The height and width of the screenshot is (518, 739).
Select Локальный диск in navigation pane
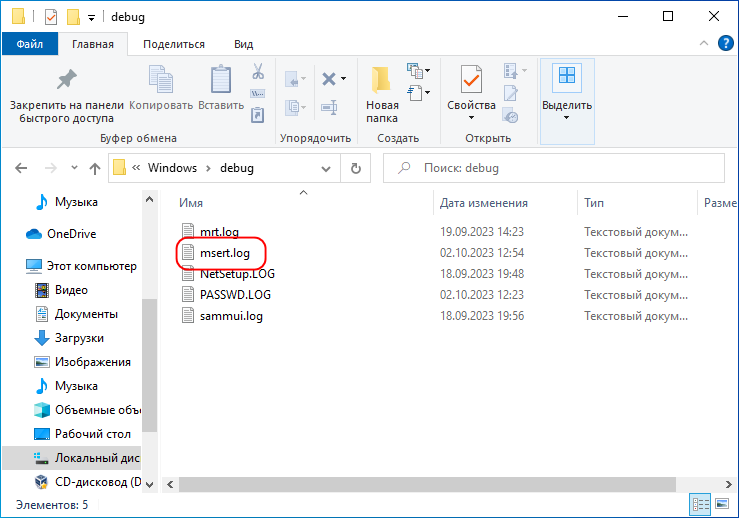[x=72, y=458]
